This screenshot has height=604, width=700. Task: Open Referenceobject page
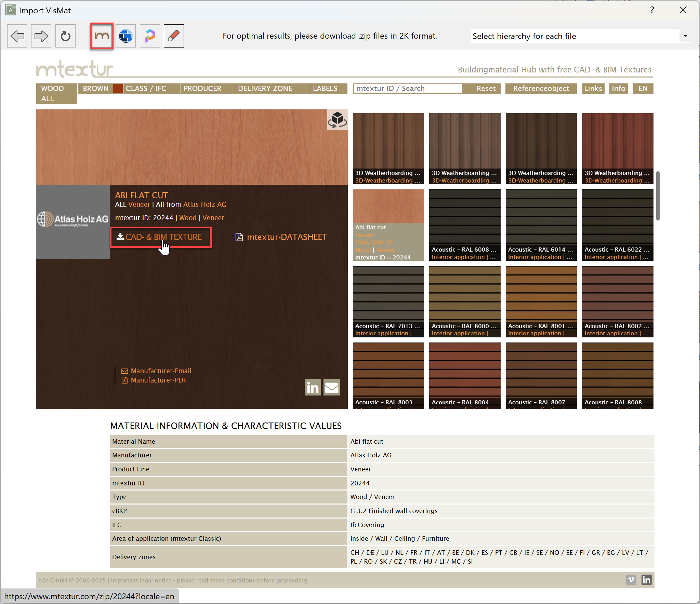[541, 89]
